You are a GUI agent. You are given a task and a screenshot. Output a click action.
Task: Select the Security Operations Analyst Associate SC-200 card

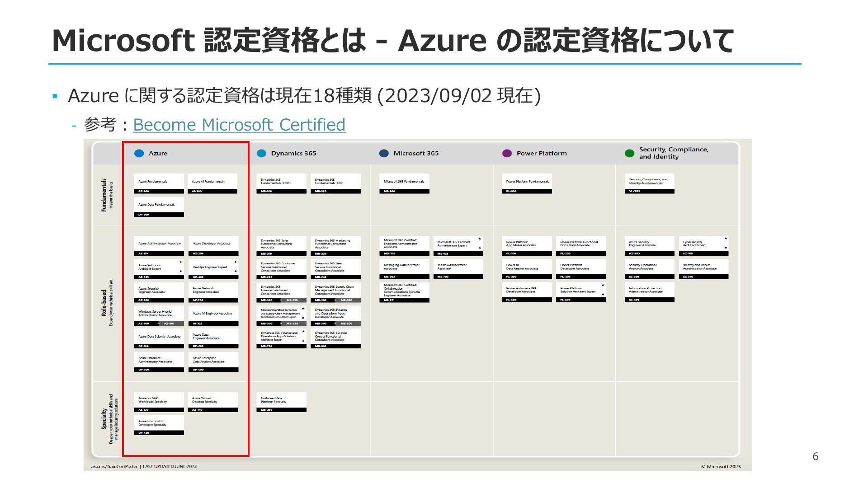click(x=650, y=269)
